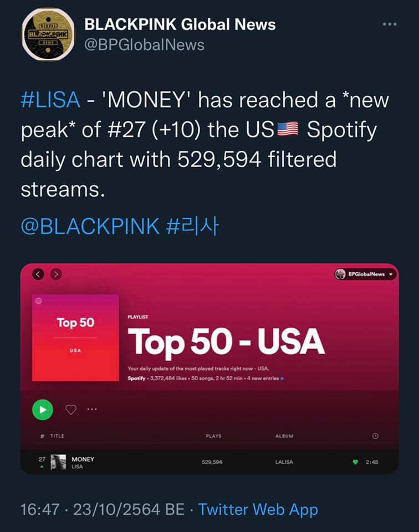Click the #LISA hashtag
The height and width of the screenshot is (532, 419).
(50, 101)
